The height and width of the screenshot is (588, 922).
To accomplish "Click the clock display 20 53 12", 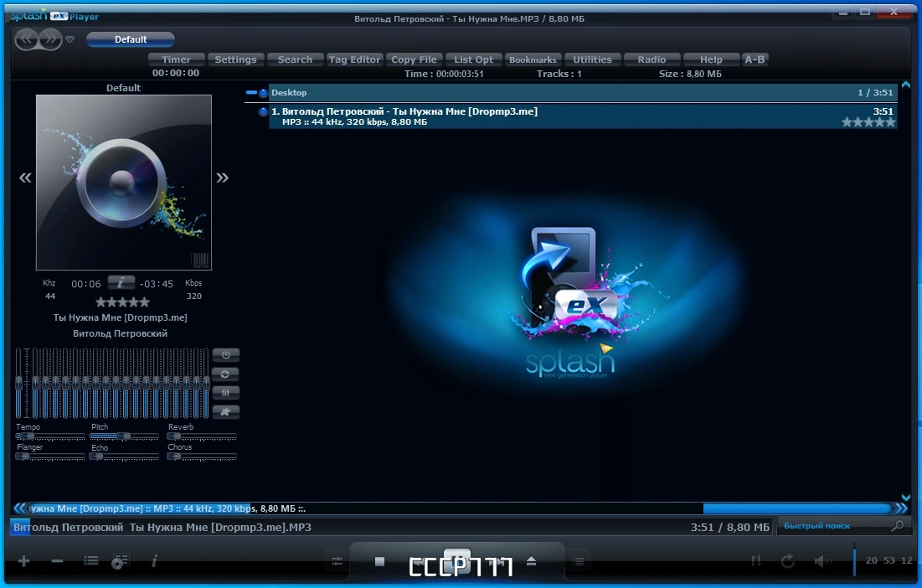I will [x=889, y=560].
